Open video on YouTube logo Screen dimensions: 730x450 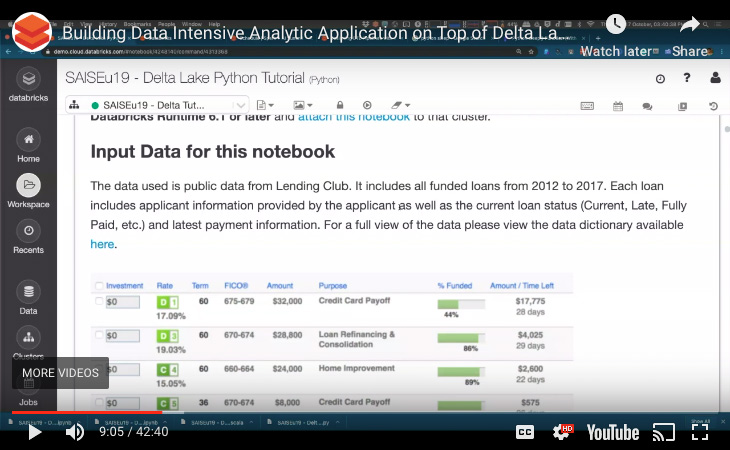point(613,432)
